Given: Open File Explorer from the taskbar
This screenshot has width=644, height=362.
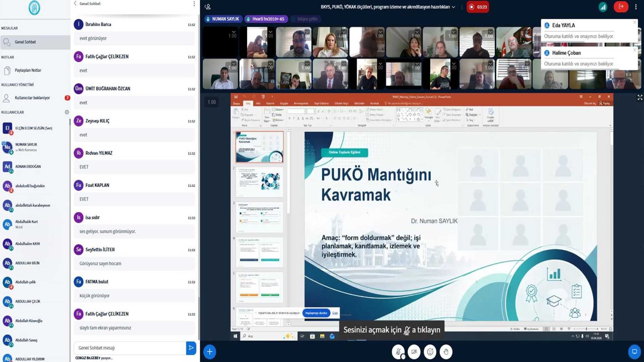Looking at the screenshot, I should click(322, 336).
